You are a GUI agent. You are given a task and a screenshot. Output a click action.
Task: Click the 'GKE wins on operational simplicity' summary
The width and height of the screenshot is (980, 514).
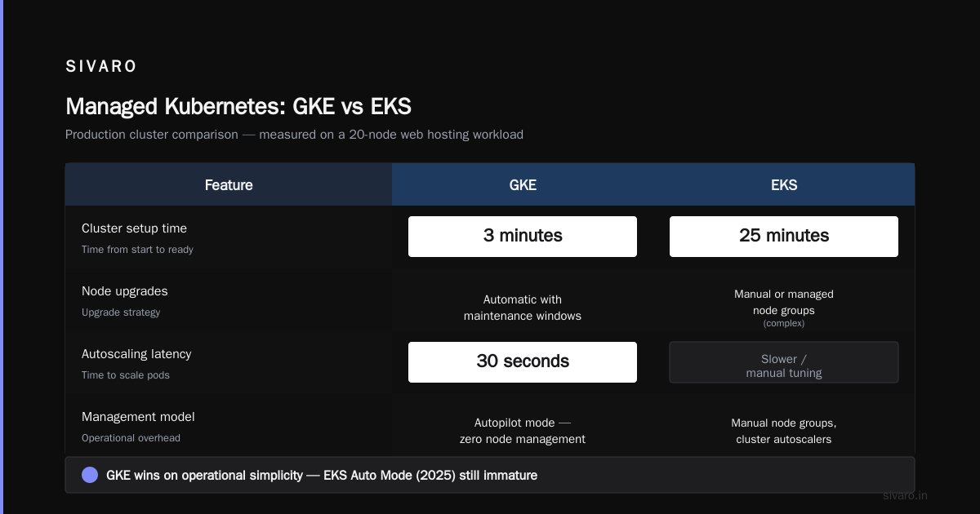click(x=322, y=475)
